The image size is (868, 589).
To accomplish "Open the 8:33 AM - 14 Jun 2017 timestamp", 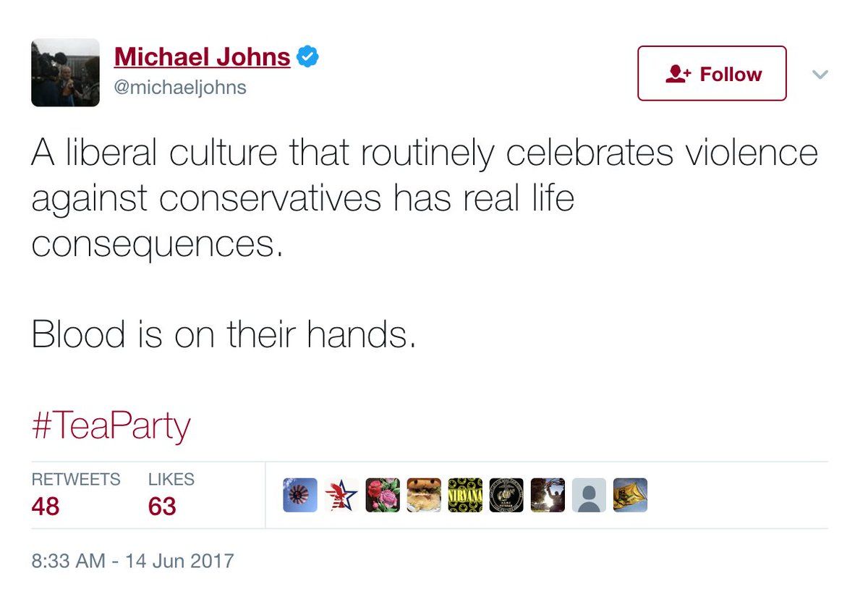I will 132,560.
